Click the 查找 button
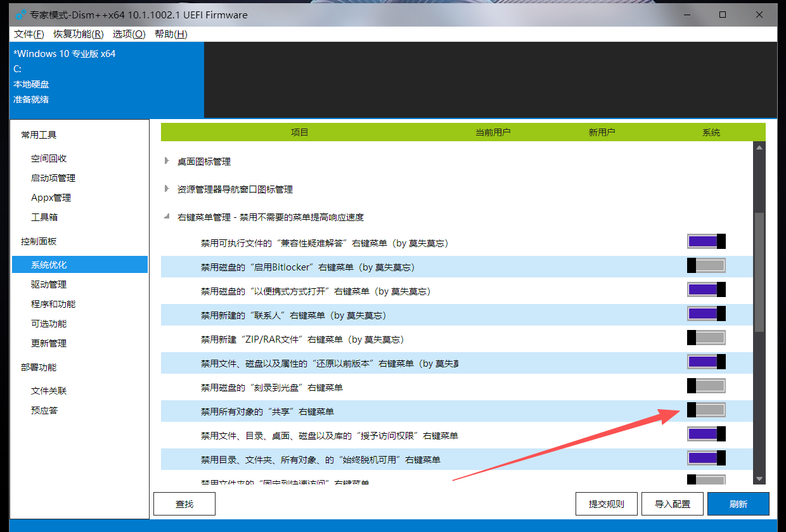The width and height of the screenshot is (786, 532). pos(184,504)
